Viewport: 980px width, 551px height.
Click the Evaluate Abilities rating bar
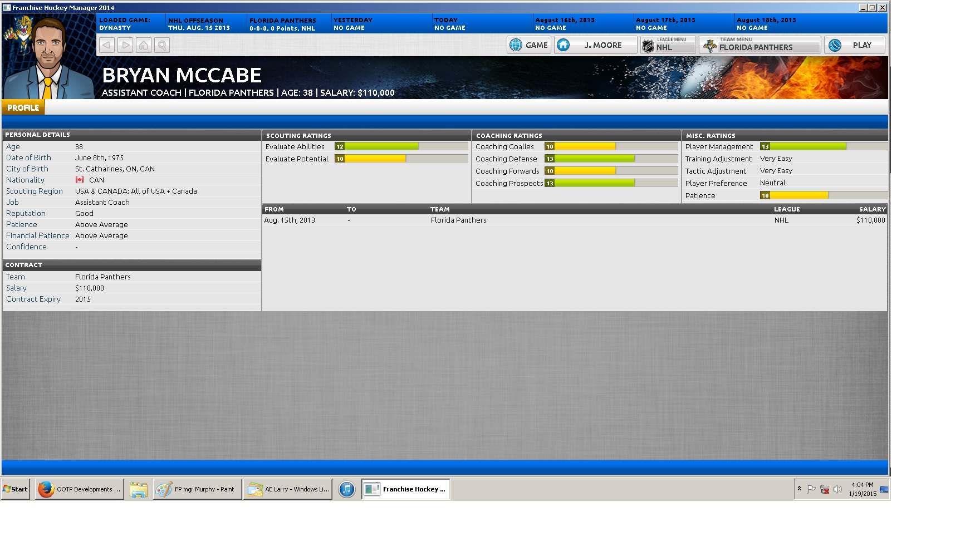pyautogui.click(x=401, y=146)
